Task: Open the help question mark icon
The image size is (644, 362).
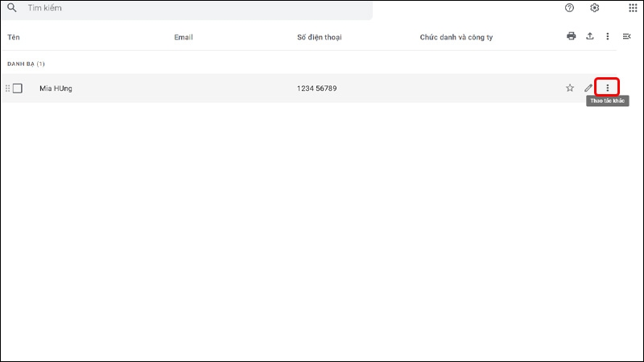Action: pyautogui.click(x=569, y=8)
